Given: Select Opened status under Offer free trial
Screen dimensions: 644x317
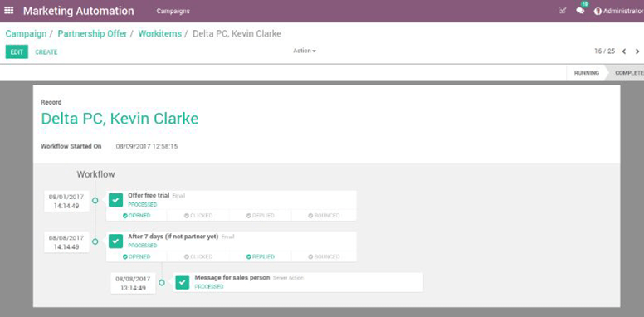Looking at the screenshot, I should pos(137,216).
